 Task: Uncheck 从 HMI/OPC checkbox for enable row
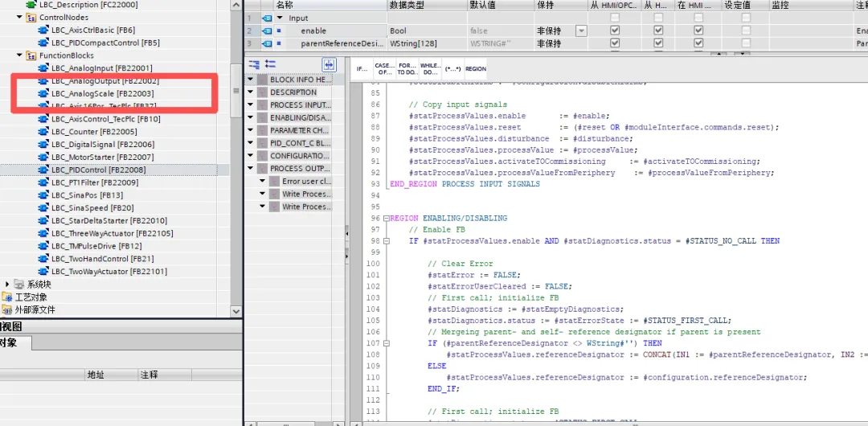click(x=615, y=31)
